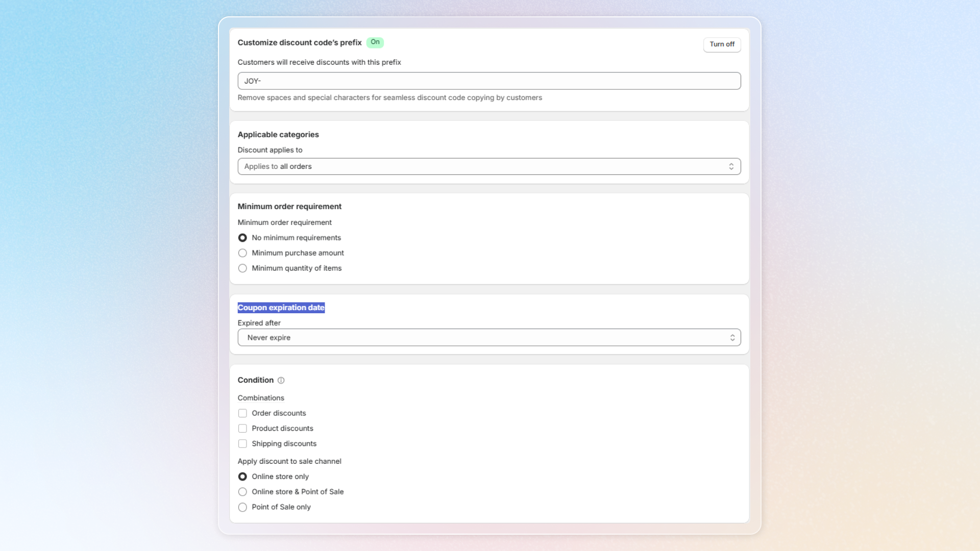Click the Applicable categories heading
The width and height of the screenshot is (980, 551).
coord(278,135)
